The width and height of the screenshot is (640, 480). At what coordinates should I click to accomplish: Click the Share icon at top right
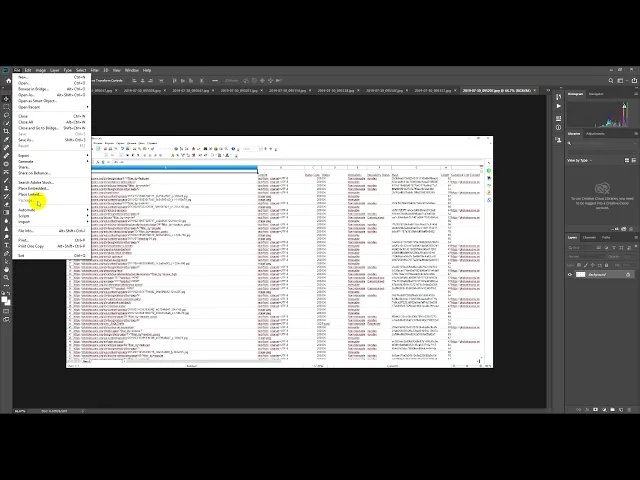pyautogui.click(x=634, y=80)
